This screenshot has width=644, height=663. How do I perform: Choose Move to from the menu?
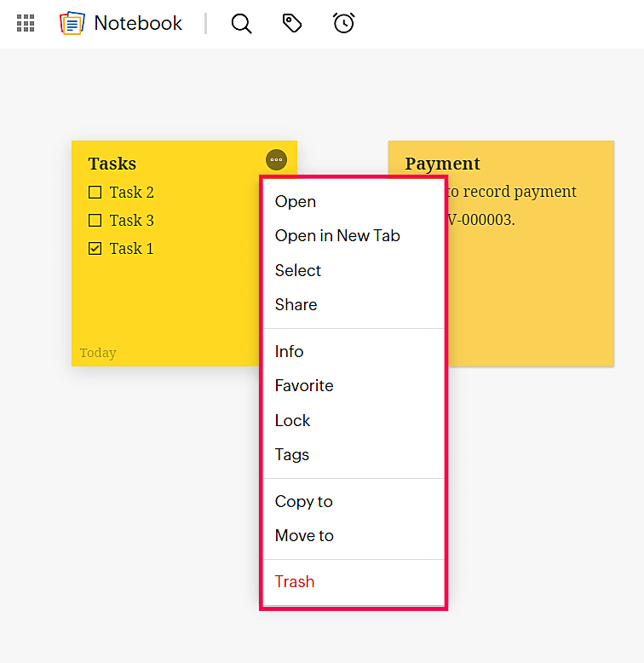click(304, 535)
